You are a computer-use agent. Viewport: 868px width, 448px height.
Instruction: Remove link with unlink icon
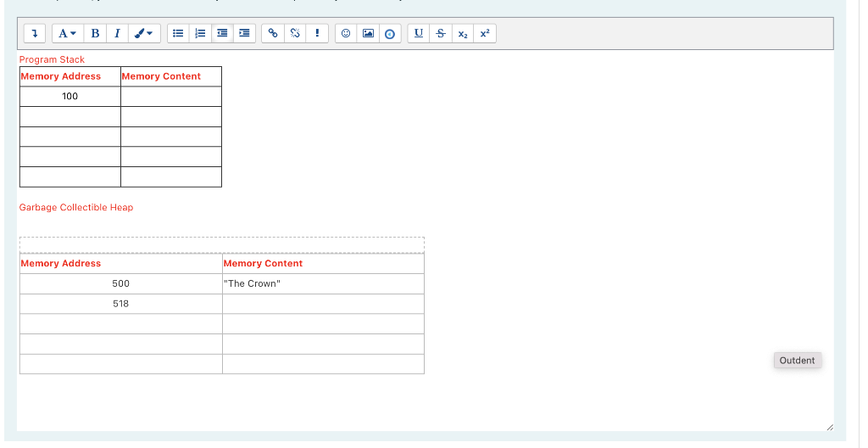(x=295, y=33)
